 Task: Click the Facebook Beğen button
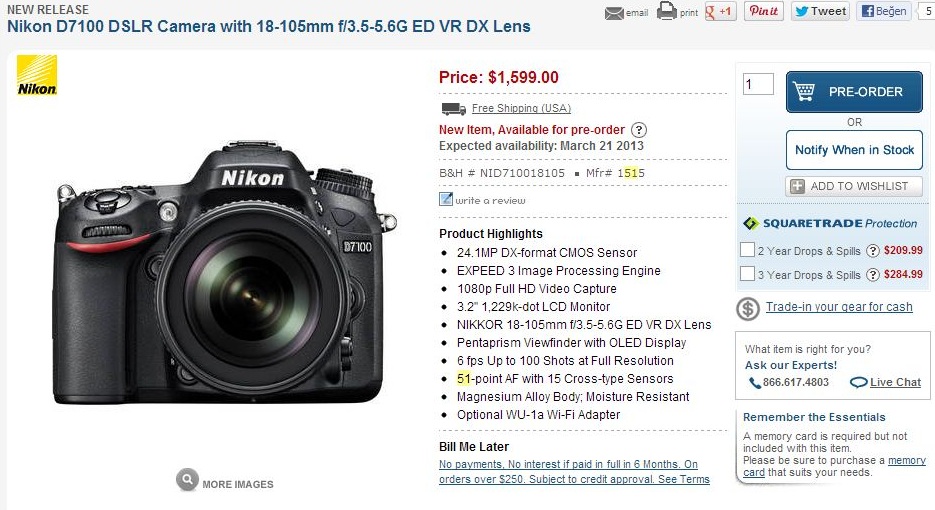884,11
